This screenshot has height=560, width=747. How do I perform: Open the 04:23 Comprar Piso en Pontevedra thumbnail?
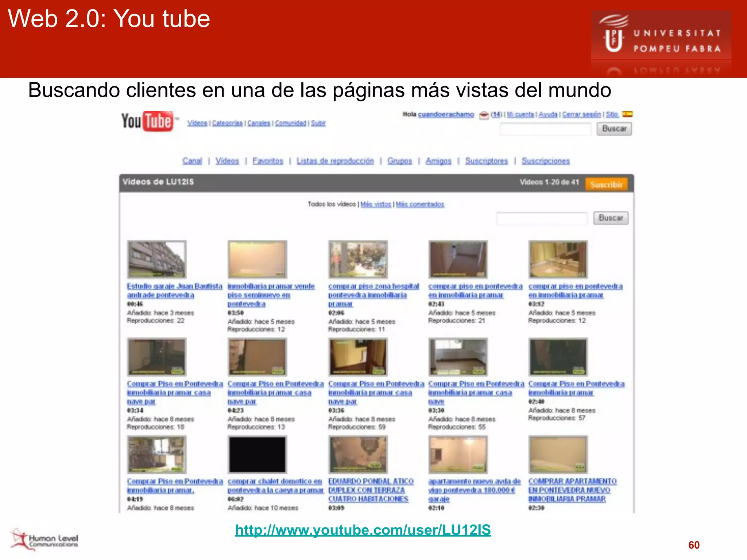click(258, 357)
